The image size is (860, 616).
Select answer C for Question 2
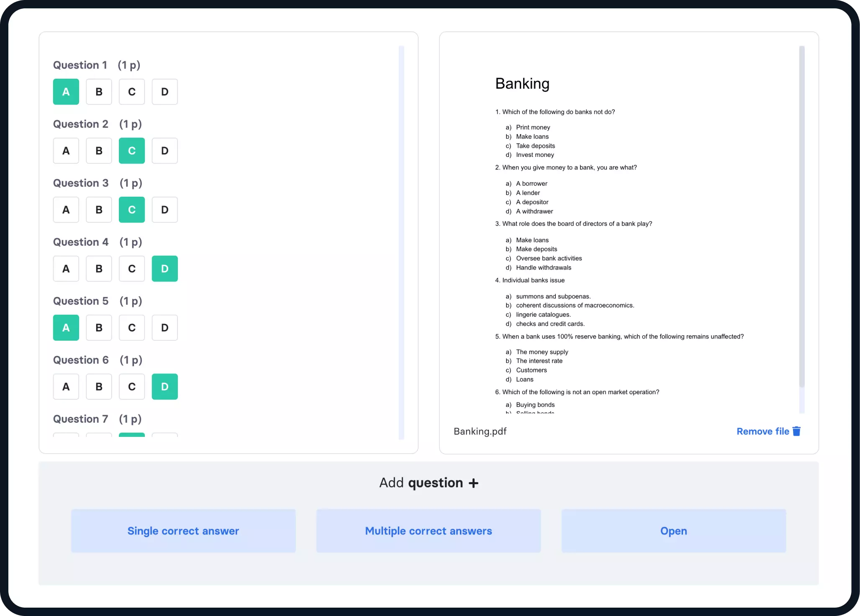[x=131, y=150]
